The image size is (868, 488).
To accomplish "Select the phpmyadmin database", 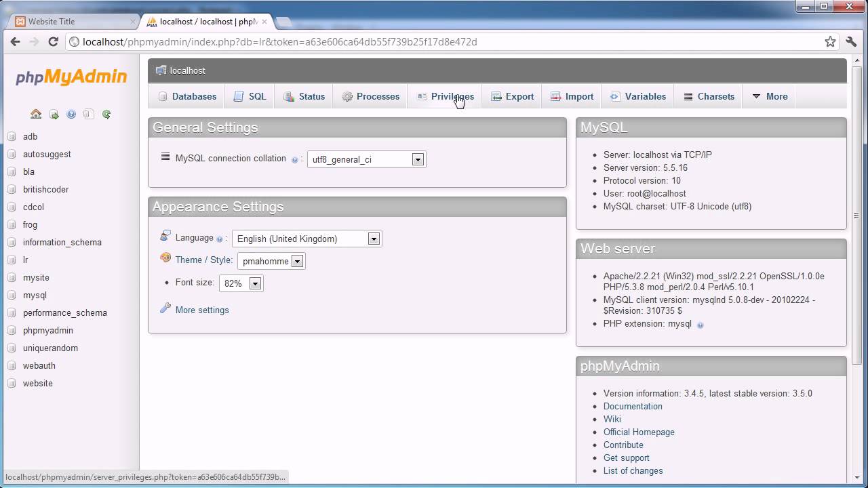I will 48,331.
